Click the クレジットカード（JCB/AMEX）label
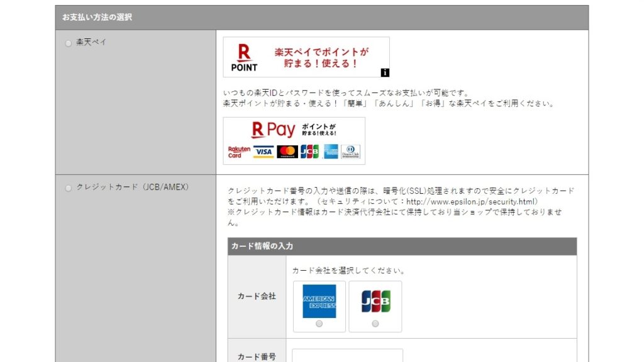Screen dimensions: 644x362 click(x=132, y=187)
